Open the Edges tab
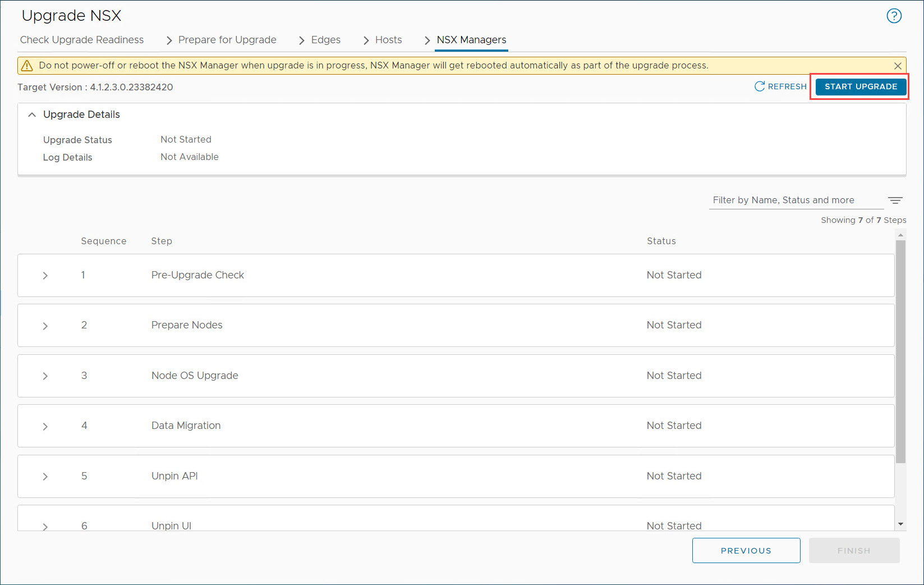 pyautogui.click(x=325, y=40)
